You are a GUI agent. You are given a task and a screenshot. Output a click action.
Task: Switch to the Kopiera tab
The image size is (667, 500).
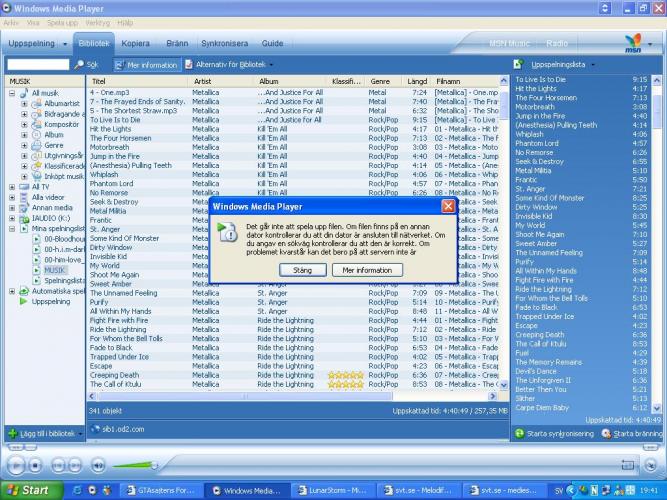[135, 44]
